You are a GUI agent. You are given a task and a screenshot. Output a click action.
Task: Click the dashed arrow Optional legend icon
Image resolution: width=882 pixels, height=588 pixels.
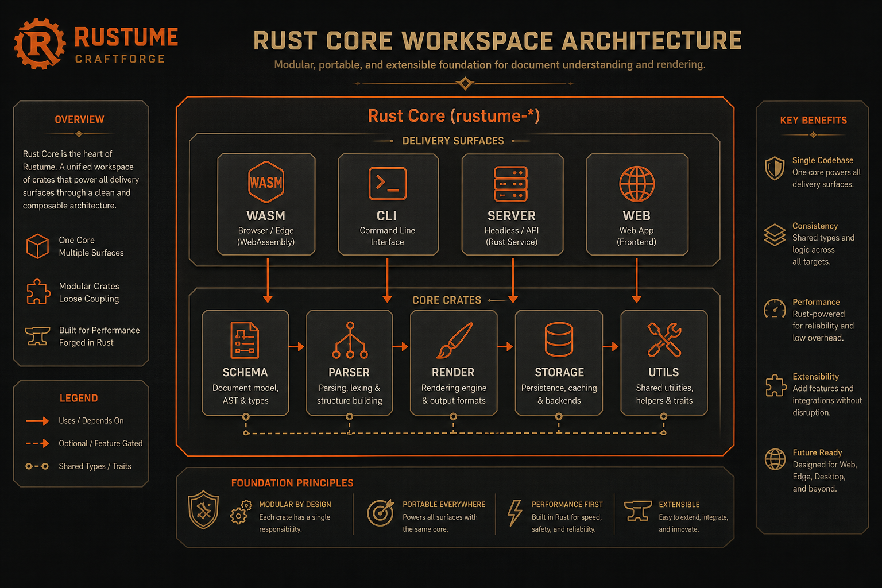point(37,443)
